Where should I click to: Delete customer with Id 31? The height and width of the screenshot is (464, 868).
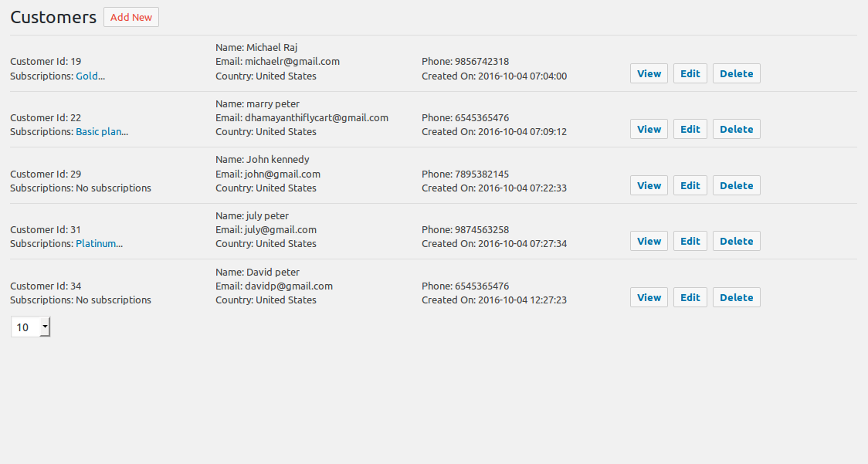[736, 241]
